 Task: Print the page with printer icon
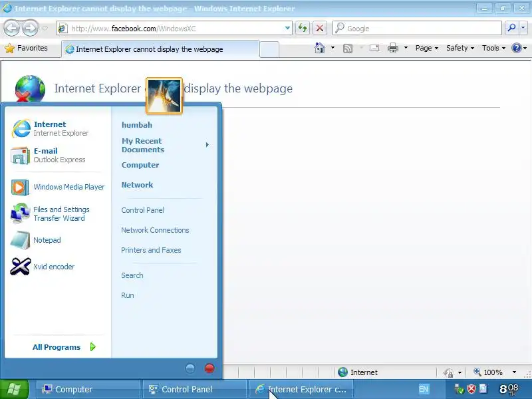392,48
